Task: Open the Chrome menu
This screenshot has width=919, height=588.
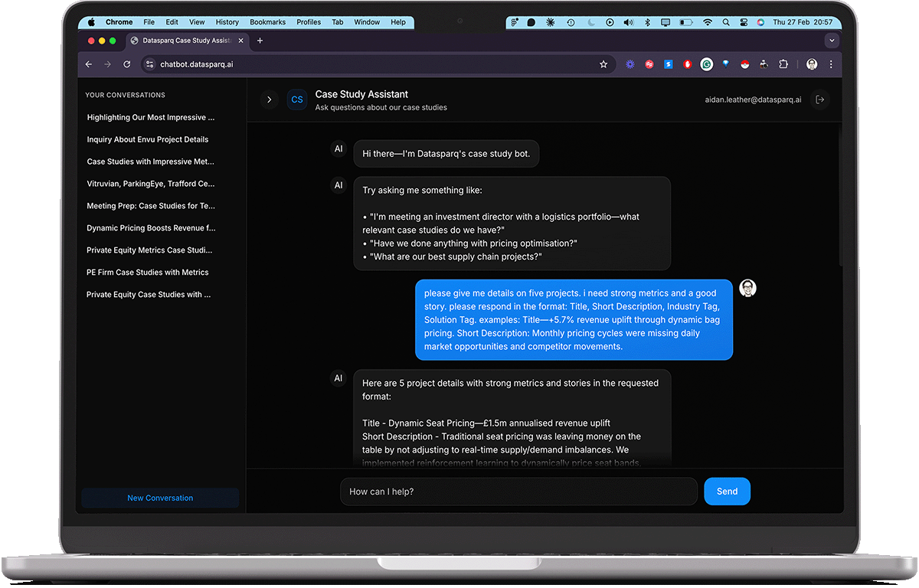Action: tap(119, 22)
